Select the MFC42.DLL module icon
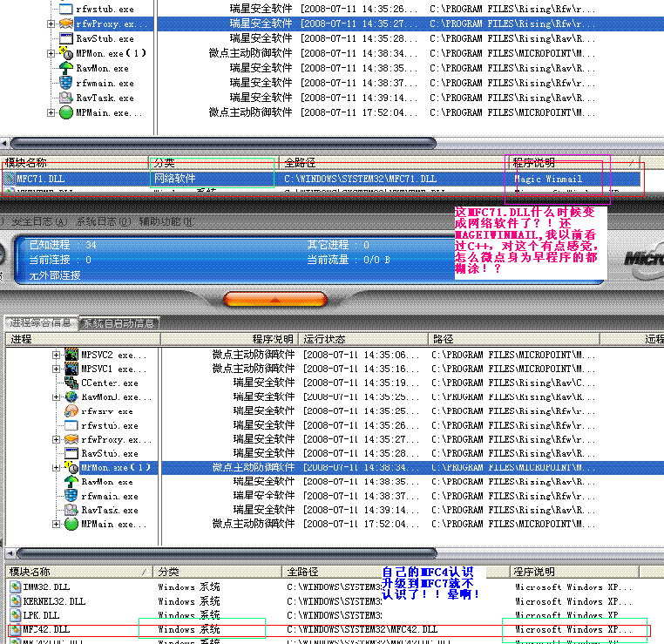The height and width of the screenshot is (644, 664). click(x=15, y=629)
